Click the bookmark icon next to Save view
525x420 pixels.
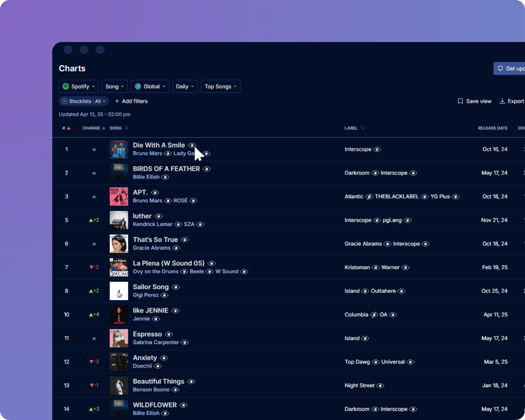tap(460, 101)
